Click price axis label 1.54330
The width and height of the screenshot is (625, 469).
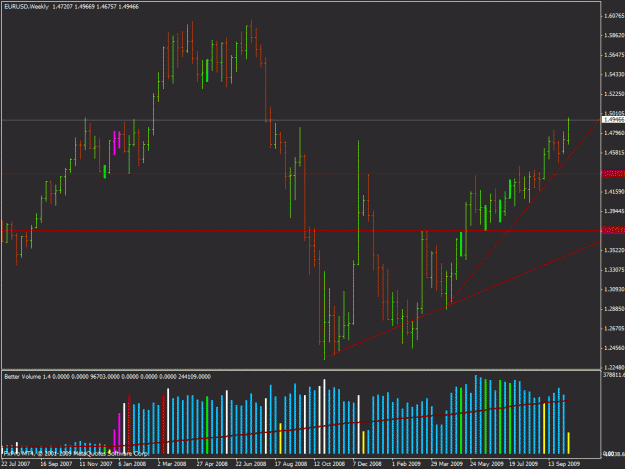pos(614,75)
